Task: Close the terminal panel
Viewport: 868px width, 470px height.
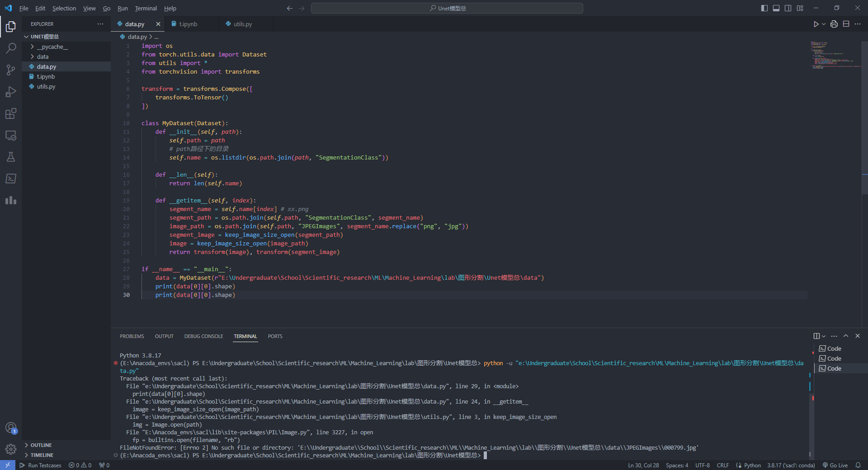Action: click(858, 336)
